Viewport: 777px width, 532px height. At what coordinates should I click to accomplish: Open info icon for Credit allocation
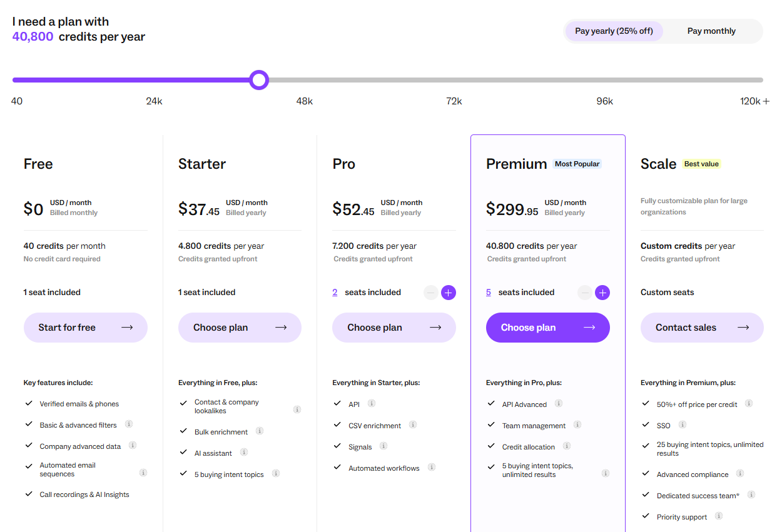tap(567, 446)
